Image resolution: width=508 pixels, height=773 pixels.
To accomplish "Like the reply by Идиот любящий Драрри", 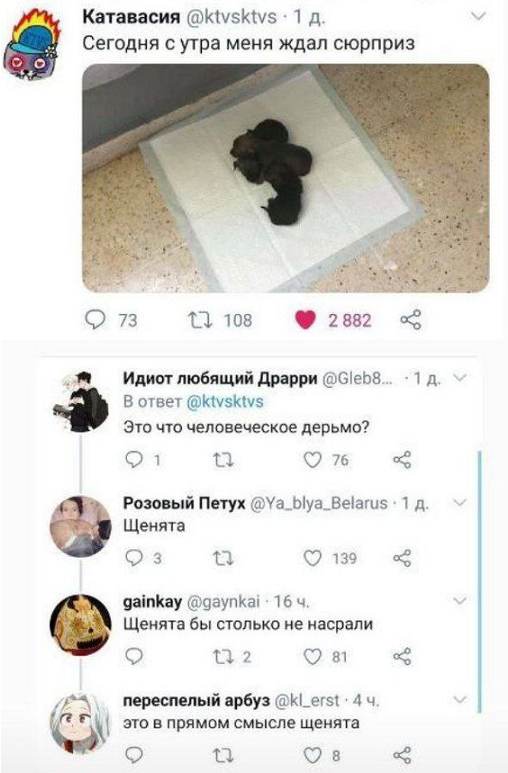I will [x=312, y=459].
